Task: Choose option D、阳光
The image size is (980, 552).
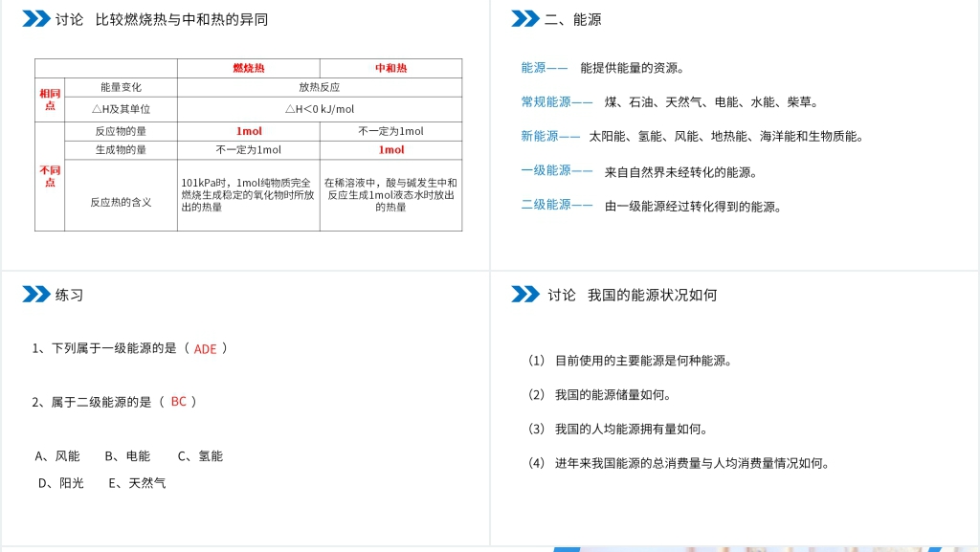Action: click(60, 483)
